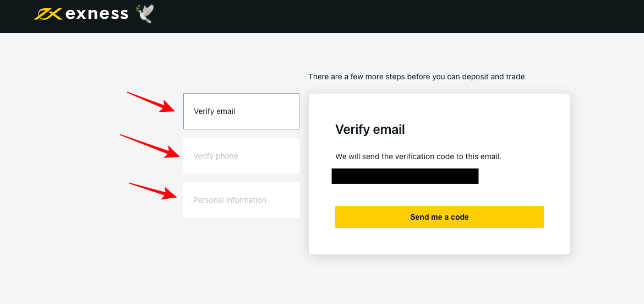Select the Verify email step
This screenshot has height=304, width=644.
(x=241, y=111)
